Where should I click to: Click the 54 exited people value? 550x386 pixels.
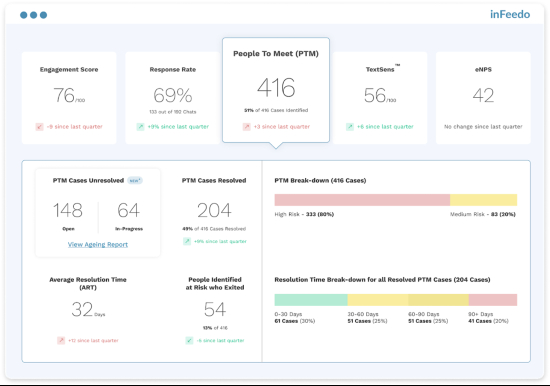[x=215, y=310]
